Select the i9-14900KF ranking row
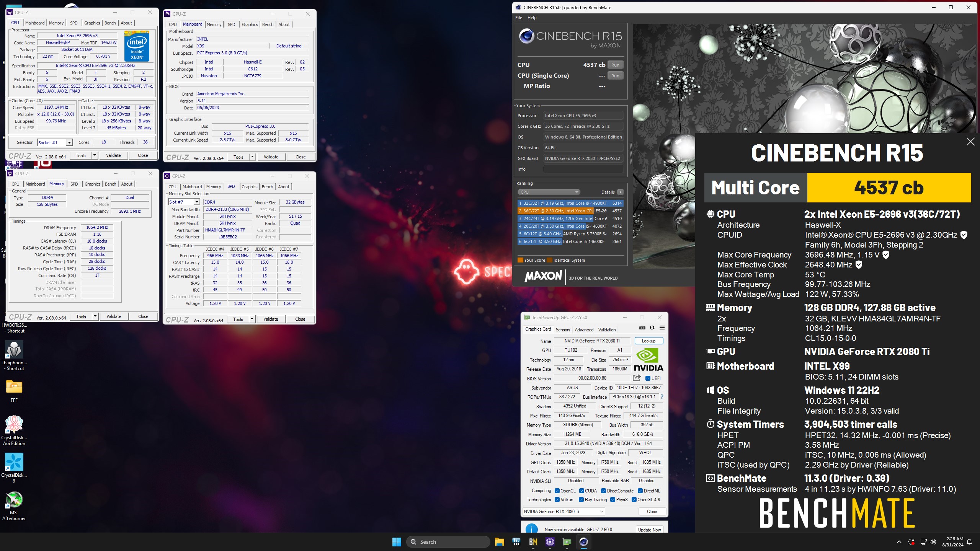The width and height of the screenshot is (980, 551). [570, 203]
